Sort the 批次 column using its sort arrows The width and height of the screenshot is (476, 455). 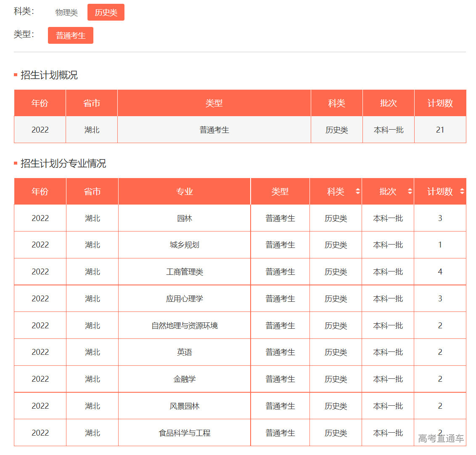coord(410,191)
